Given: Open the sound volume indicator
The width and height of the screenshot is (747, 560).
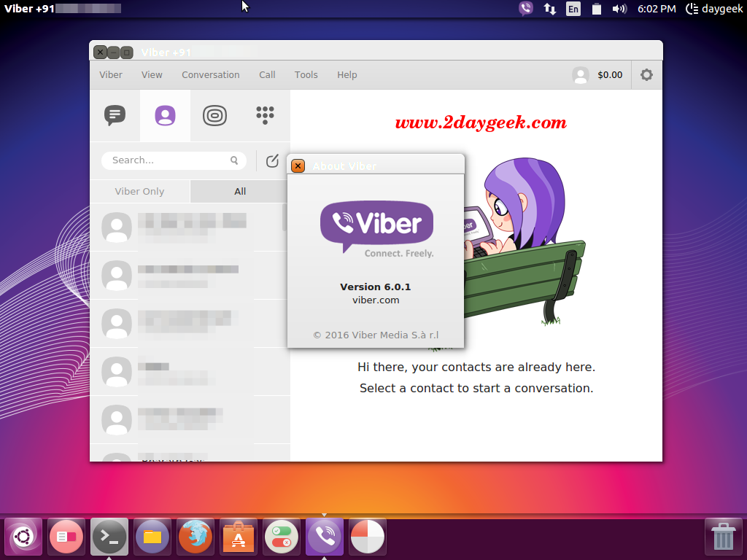Looking at the screenshot, I should coord(619,9).
